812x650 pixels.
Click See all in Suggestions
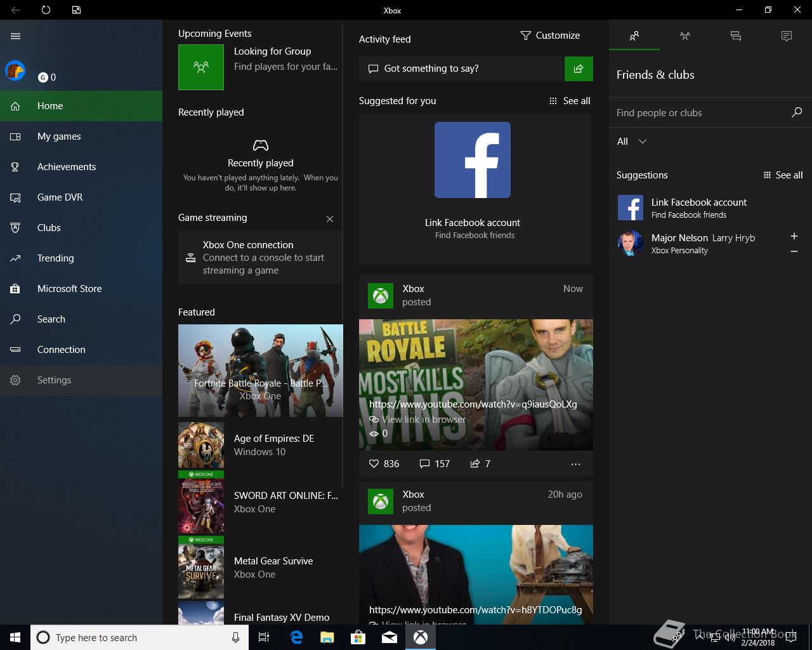[x=783, y=175]
